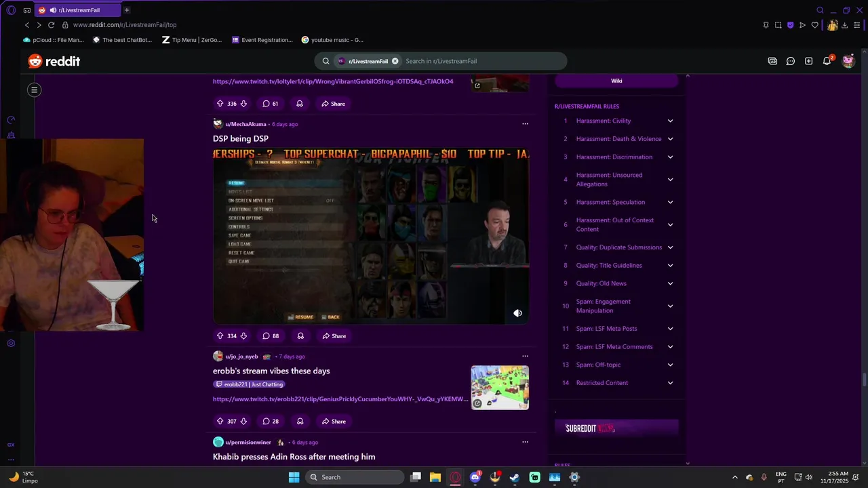The height and width of the screenshot is (488, 868).
Task: Bookmark page with heart icon
Action: [x=815, y=25]
